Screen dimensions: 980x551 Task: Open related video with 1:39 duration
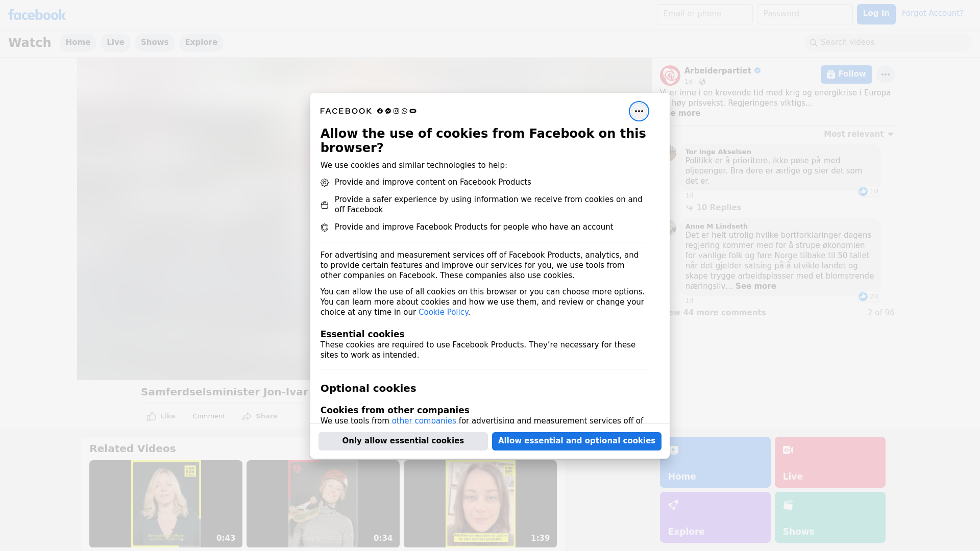(x=480, y=504)
